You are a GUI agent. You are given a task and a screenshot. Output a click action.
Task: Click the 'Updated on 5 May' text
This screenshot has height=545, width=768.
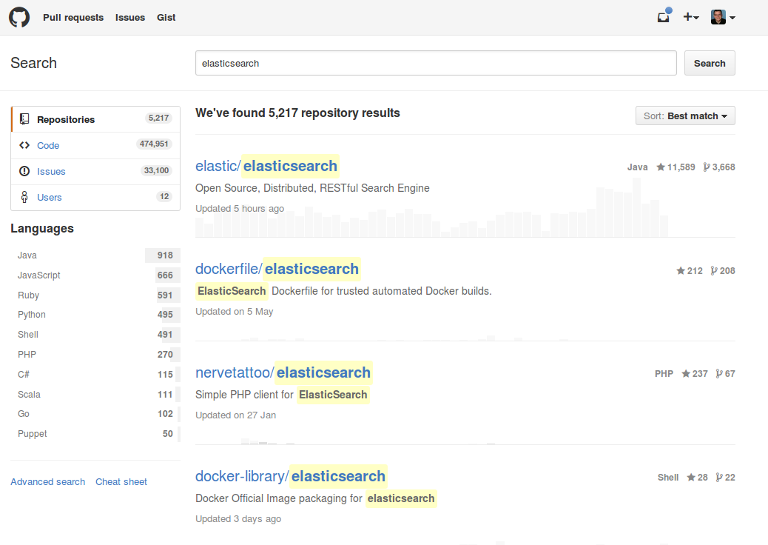point(234,311)
